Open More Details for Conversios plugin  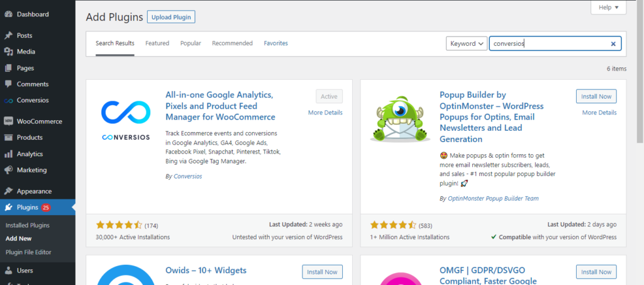point(325,113)
